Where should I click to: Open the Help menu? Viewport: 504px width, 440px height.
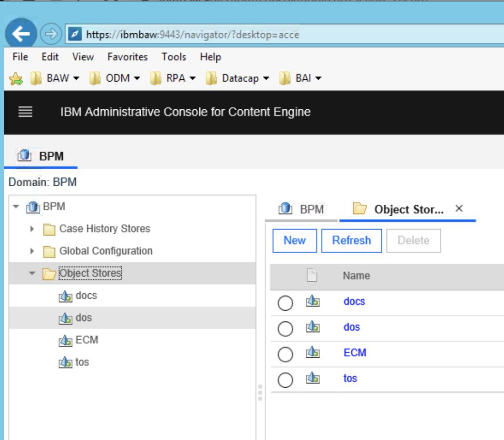coord(211,57)
